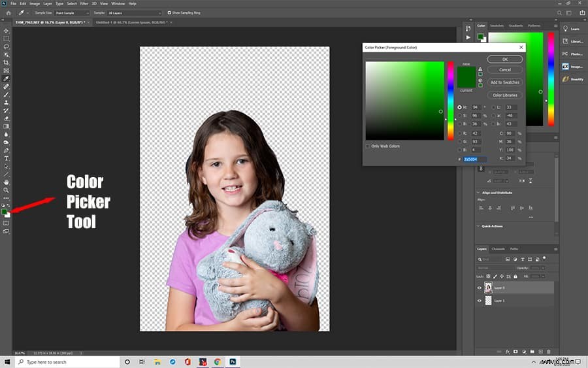The height and width of the screenshot is (368, 588).
Task: Select the Frame tool
Action: coord(6,71)
